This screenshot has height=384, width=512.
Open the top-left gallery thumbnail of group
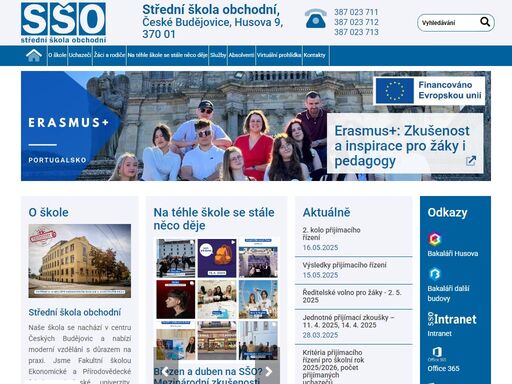click(176, 258)
